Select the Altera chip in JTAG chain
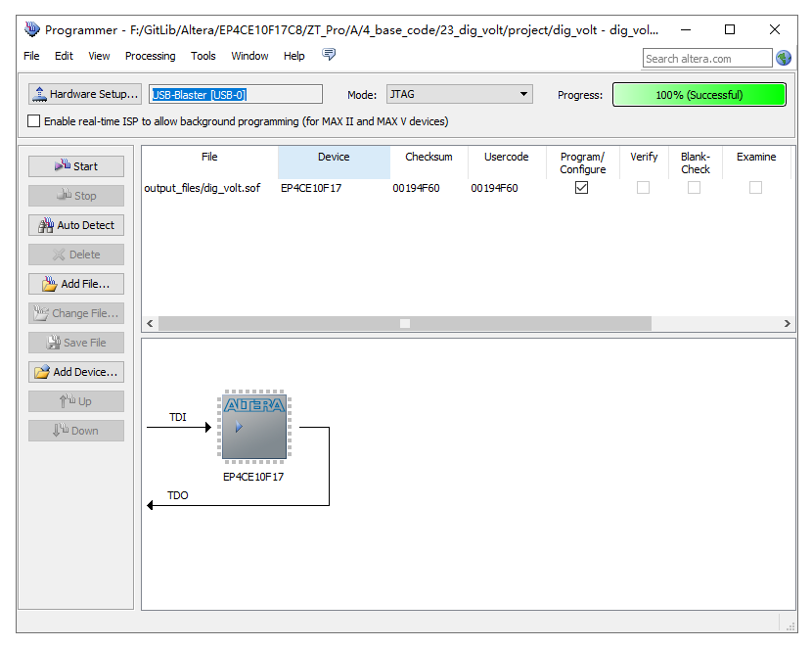The height and width of the screenshot is (647, 812). click(254, 427)
